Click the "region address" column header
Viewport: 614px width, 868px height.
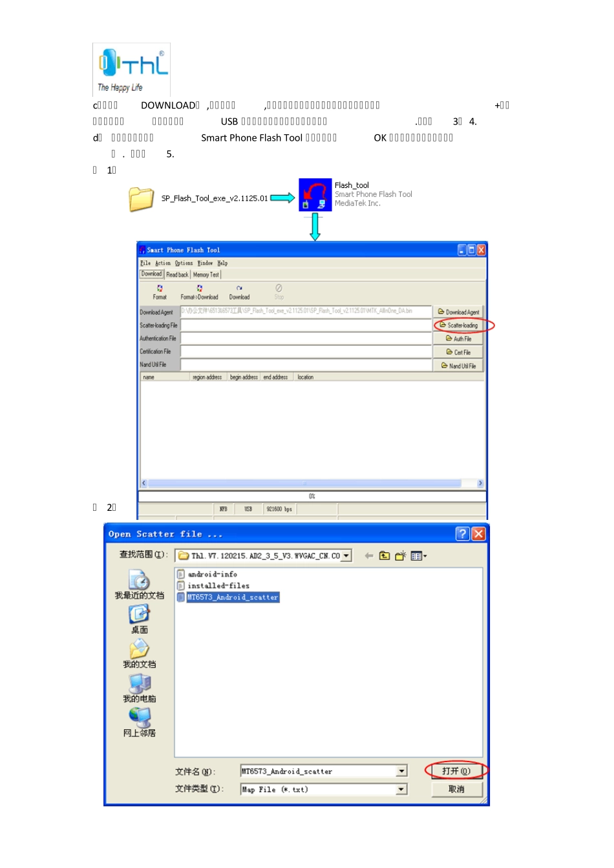click(208, 377)
